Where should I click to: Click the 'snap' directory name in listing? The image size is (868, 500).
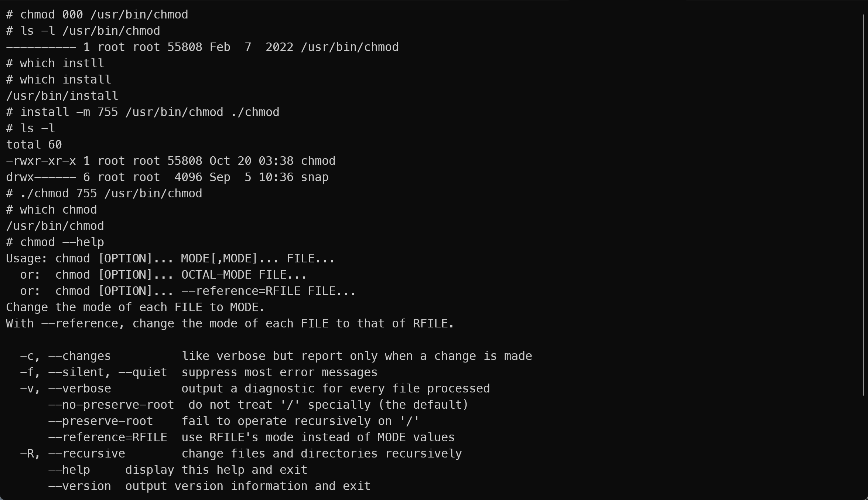point(315,177)
